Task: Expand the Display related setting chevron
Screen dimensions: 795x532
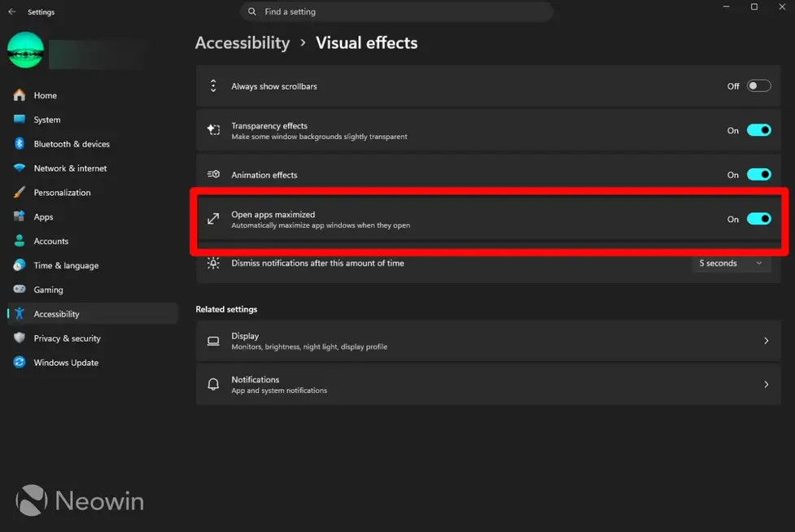Action: coord(766,341)
